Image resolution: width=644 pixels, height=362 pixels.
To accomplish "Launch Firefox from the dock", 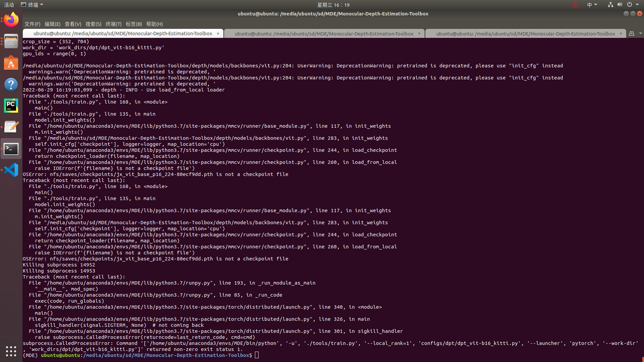I will click(11, 19).
